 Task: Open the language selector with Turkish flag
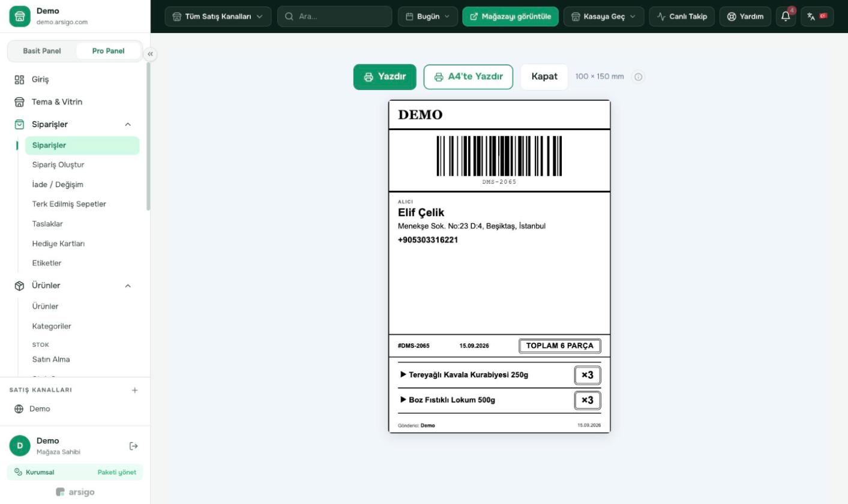pyautogui.click(x=817, y=16)
